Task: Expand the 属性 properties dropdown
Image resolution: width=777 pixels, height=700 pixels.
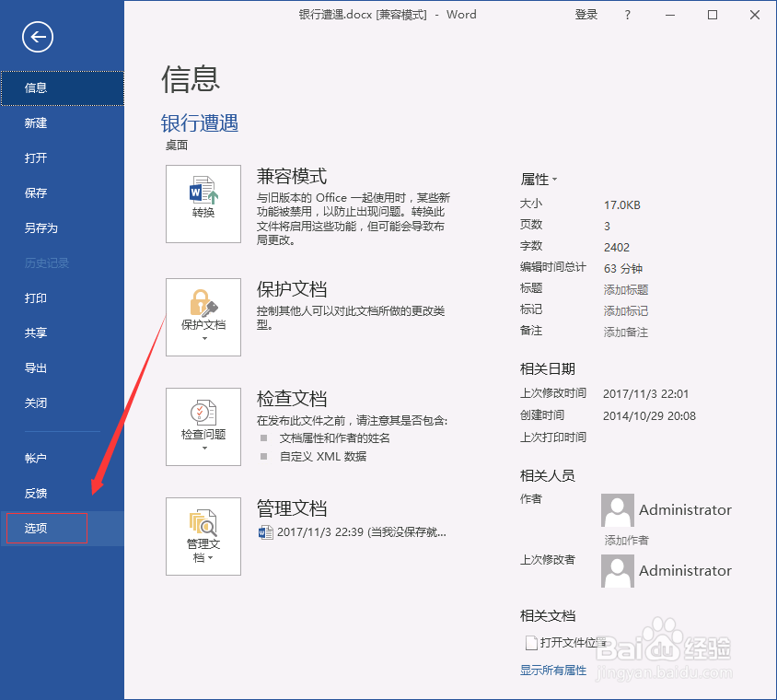Action: (539, 179)
